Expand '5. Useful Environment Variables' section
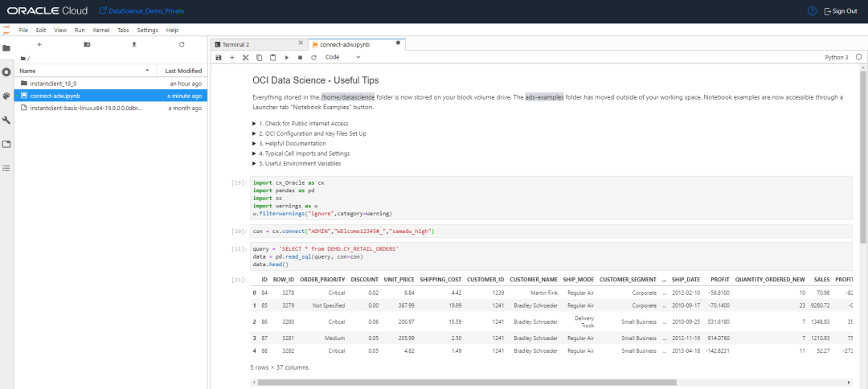The image size is (868, 389). click(x=296, y=164)
